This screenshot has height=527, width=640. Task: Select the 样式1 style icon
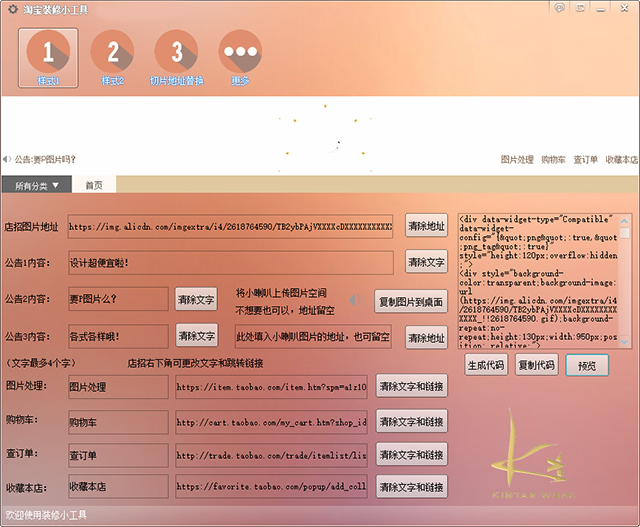(x=48, y=58)
